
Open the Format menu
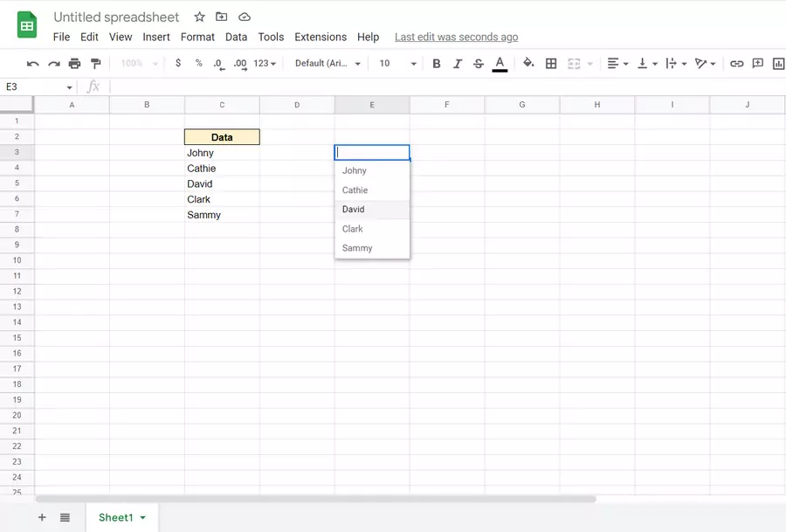click(x=197, y=37)
